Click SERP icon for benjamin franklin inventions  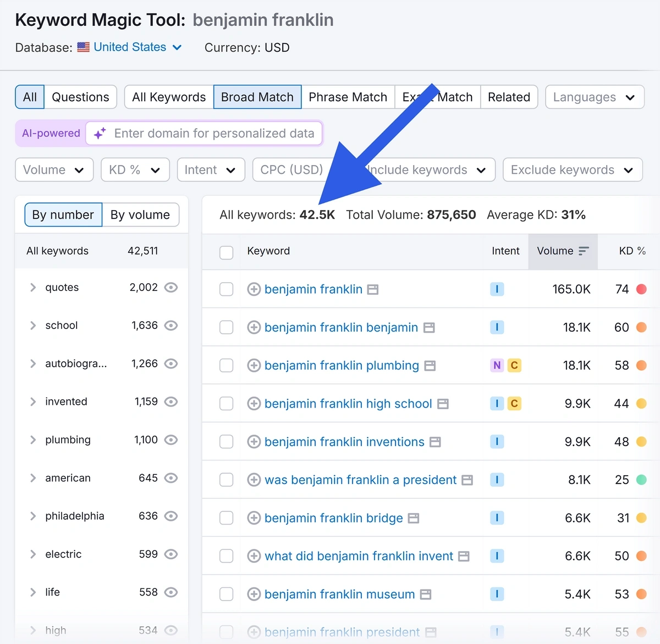coord(435,442)
